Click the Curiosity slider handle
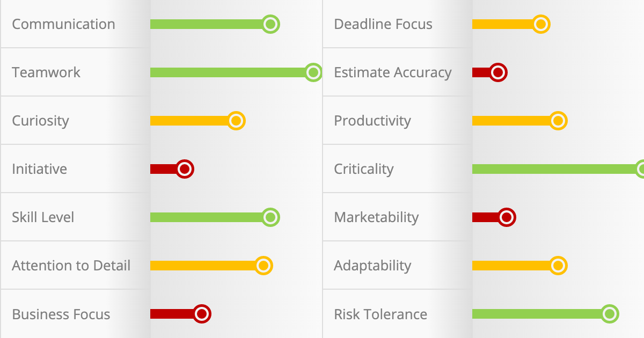Image resolution: width=644 pixels, height=338 pixels. pos(236,121)
